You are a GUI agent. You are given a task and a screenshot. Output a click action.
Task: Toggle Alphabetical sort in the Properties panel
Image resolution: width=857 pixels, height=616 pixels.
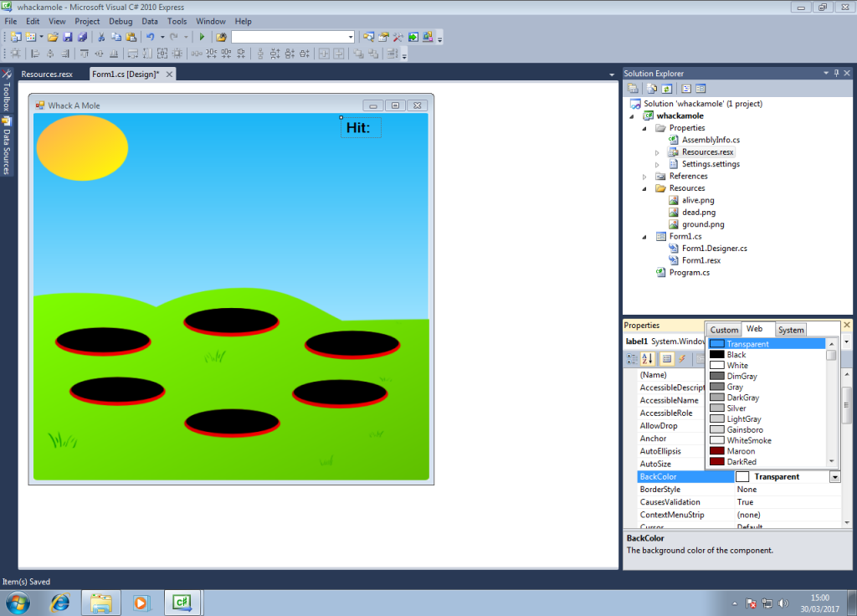(645, 359)
